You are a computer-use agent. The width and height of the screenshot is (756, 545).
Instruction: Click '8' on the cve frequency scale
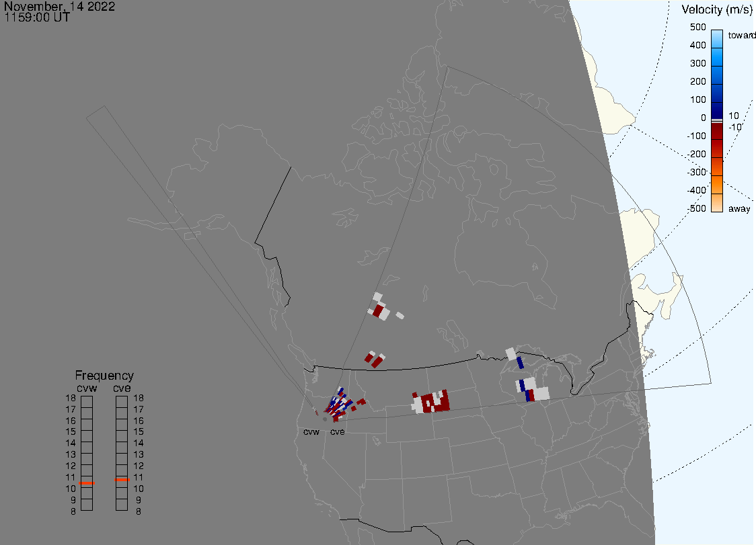point(139,512)
